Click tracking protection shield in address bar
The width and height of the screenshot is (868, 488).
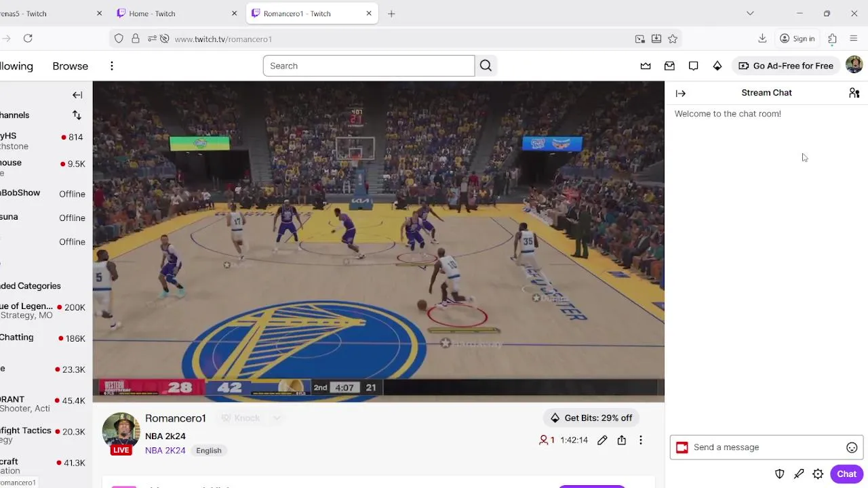coord(119,39)
